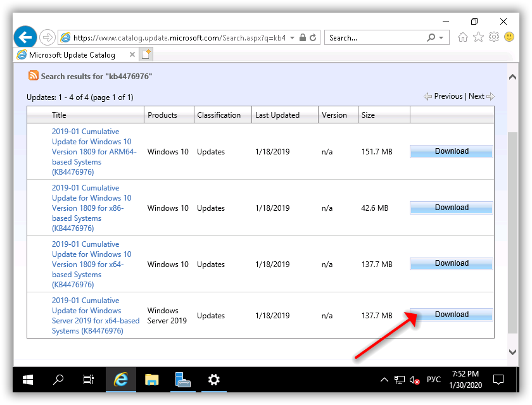Switch the РУС input language indicator
Viewport: 532px width, 405px height.
pos(434,380)
